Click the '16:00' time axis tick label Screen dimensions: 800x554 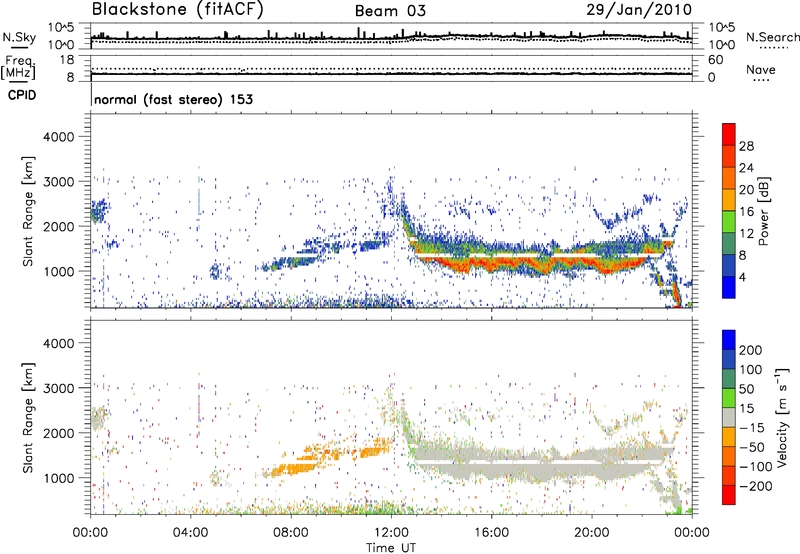491,533
